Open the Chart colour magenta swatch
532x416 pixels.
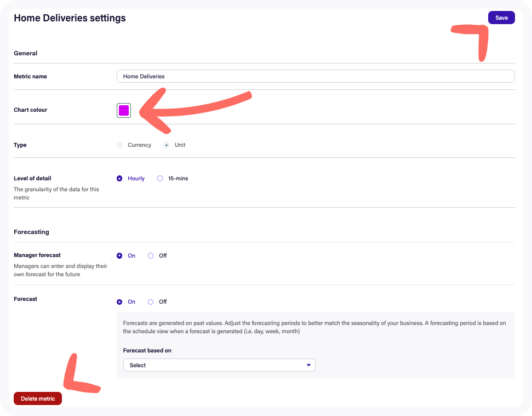(x=124, y=111)
